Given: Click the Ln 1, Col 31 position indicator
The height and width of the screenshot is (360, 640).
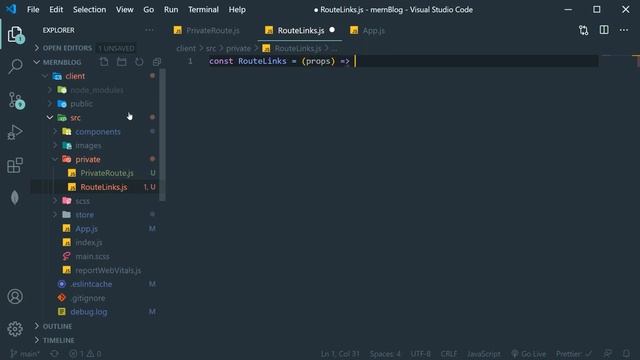Looking at the screenshot, I should click(x=340, y=354).
